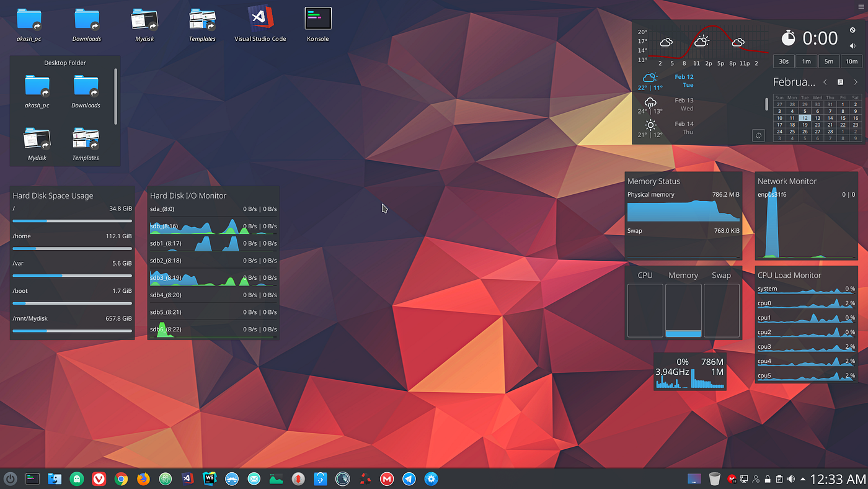Screen dimensions: 868x489
Task: Go to next month in the calendar widget
Action: 856,81
